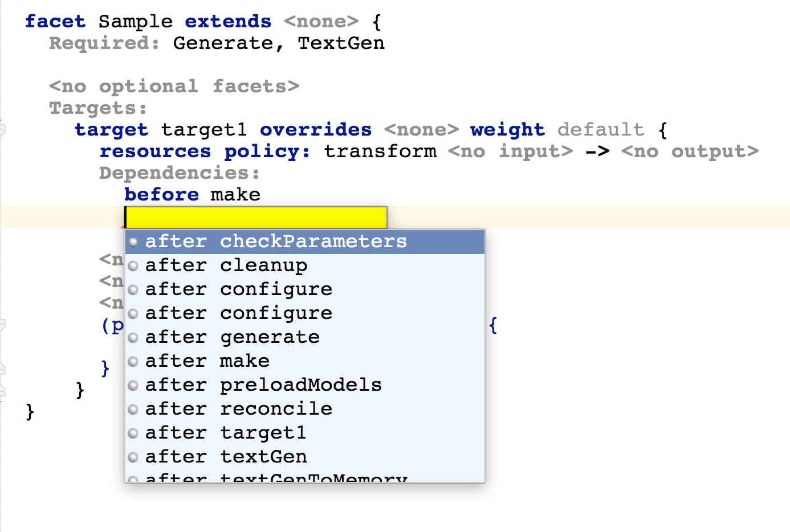Click the bullet icon beside 'after generate'
Image resolution: width=790 pixels, height=532 pixels.
133,338
